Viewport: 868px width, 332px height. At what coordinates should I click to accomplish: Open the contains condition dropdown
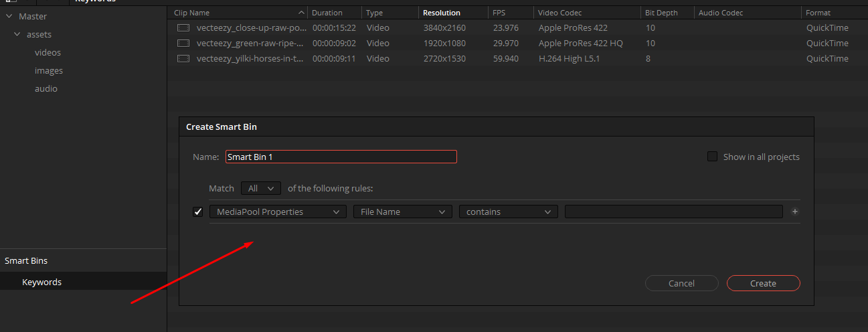[509, 212]
